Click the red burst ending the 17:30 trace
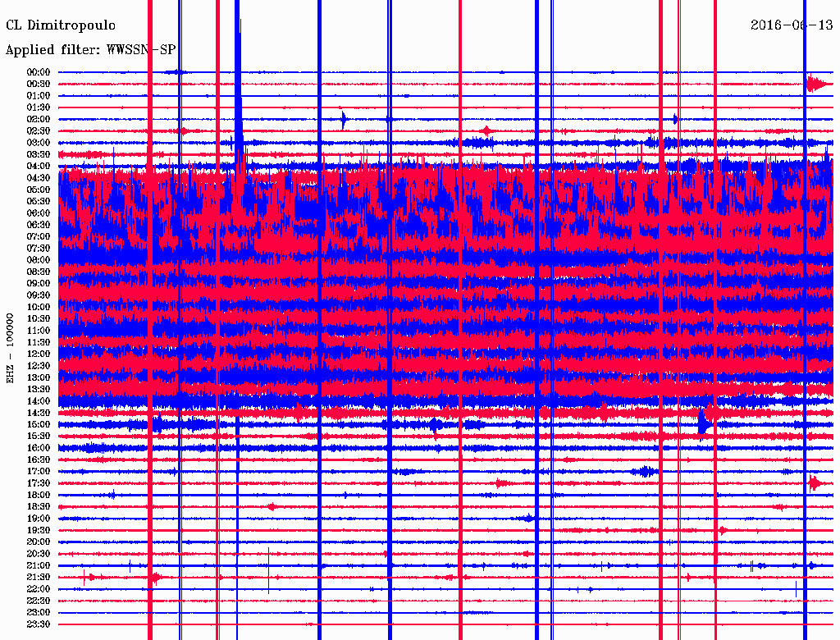This screenshot has height=640, width=840. (x=814, y=483)
